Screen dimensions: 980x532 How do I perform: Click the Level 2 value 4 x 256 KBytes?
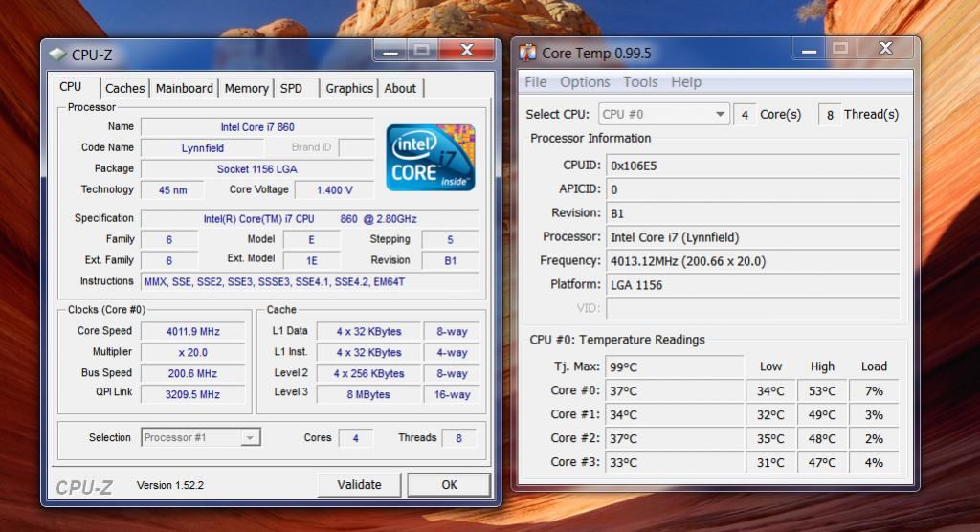368,373
